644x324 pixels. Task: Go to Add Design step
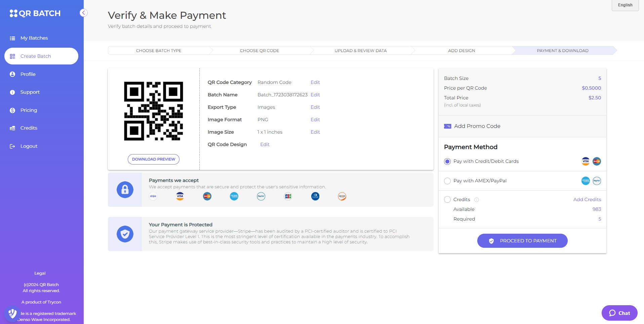[461, 51]
